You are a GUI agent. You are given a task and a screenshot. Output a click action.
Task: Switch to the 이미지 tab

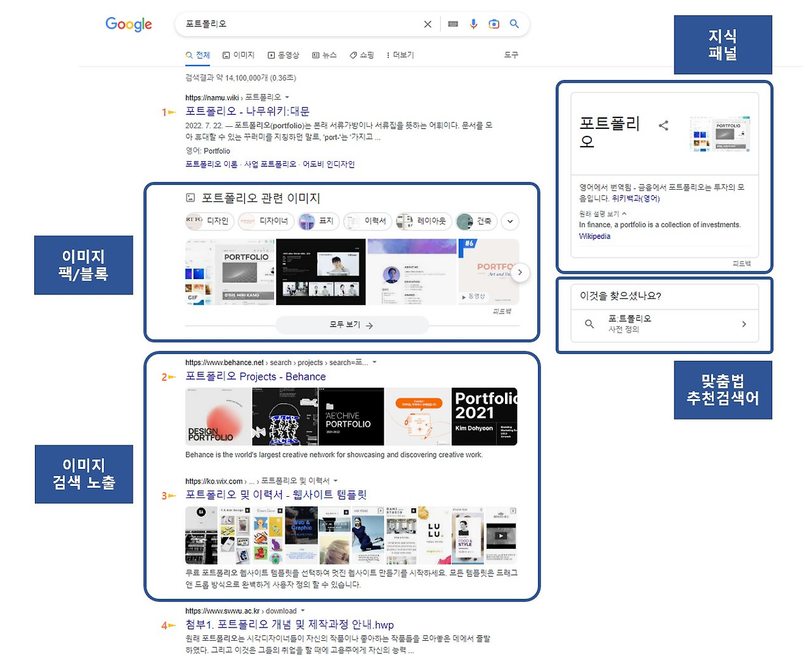tap(239, 55)
